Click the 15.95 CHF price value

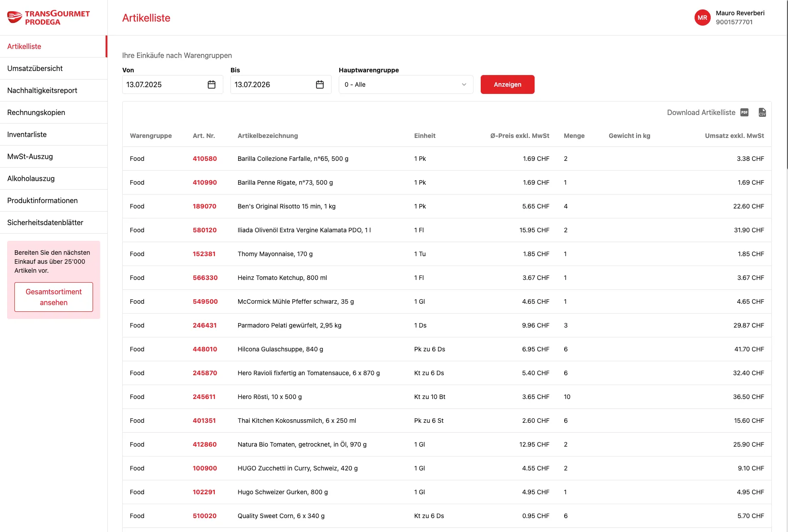click(534, 230)
